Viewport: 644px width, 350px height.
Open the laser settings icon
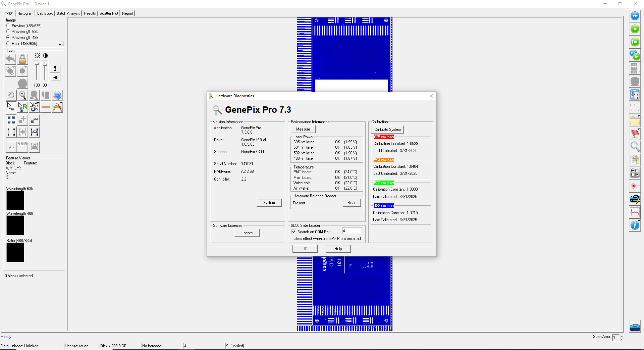(634, 186)
